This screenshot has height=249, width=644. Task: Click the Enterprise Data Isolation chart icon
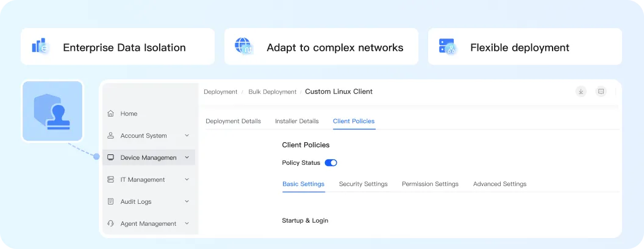(41, 46)
